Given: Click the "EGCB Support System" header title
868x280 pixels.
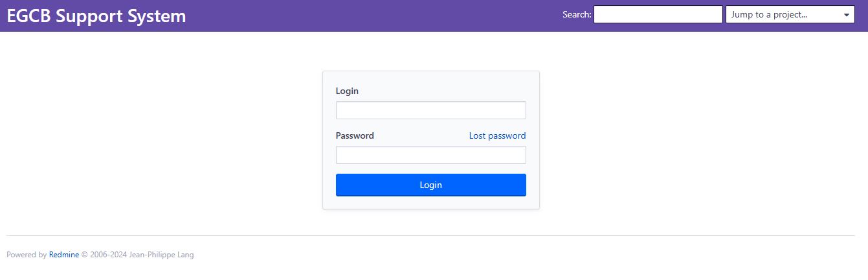Looking at the screenshot, I should click(x=96, y=16).
